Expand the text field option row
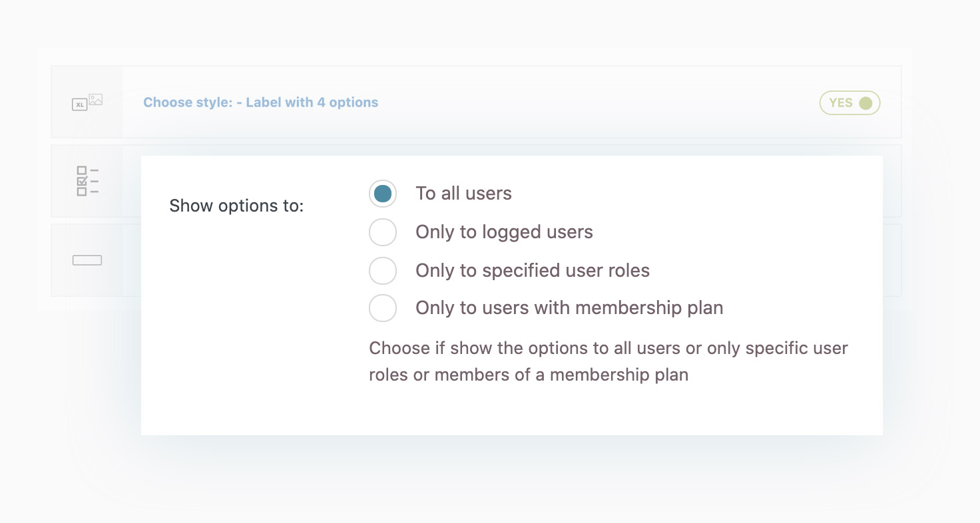 [891, 260]
